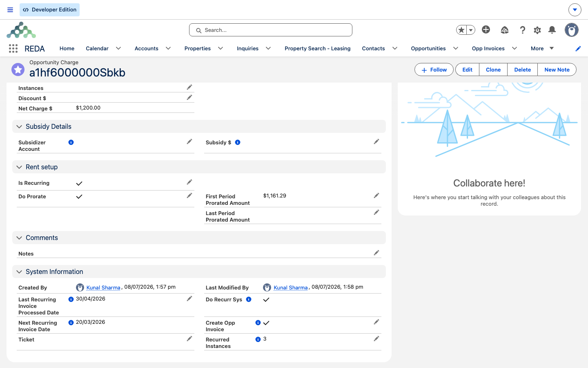The width and height of the screenshot is (588, 368).
Task: Open the Properties tab
Action: (198, 48)
